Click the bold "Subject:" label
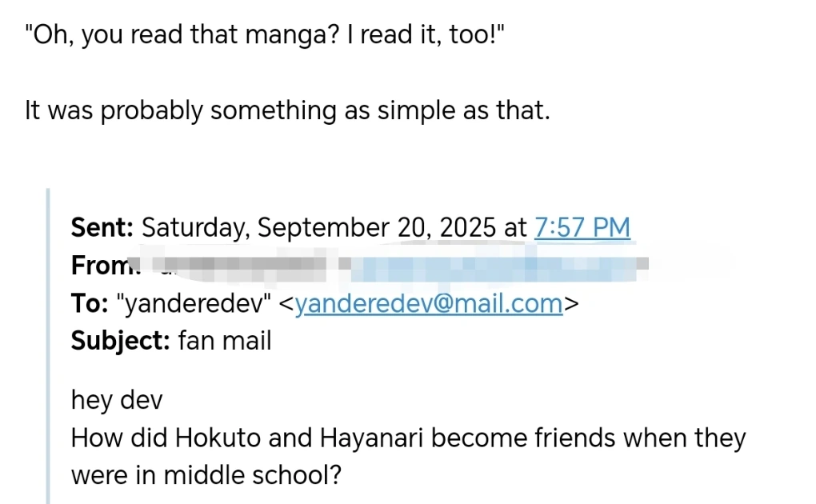 120,342
